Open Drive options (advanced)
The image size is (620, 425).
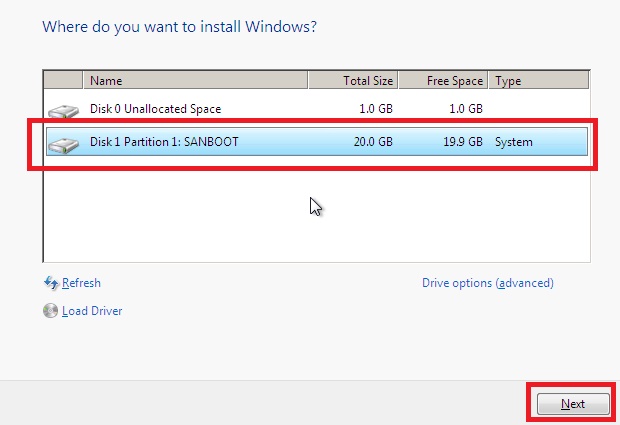[x=488, y=283]
